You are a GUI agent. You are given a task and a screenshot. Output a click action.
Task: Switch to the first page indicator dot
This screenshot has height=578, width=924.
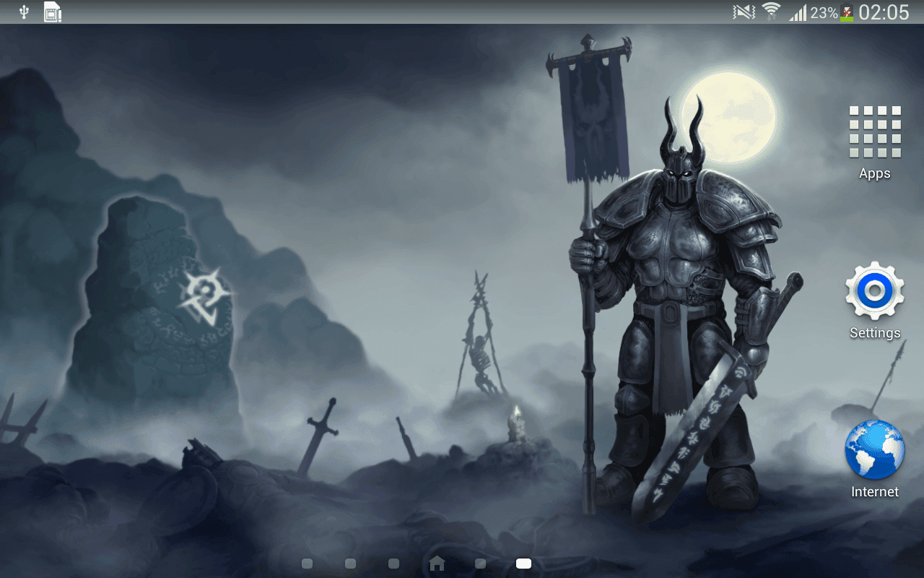307,564
